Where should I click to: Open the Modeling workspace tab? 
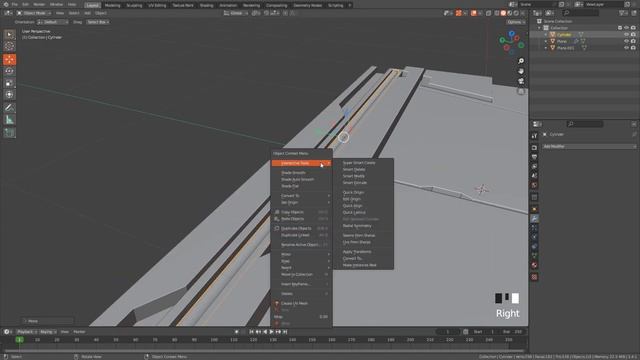(x=112, y=5)
